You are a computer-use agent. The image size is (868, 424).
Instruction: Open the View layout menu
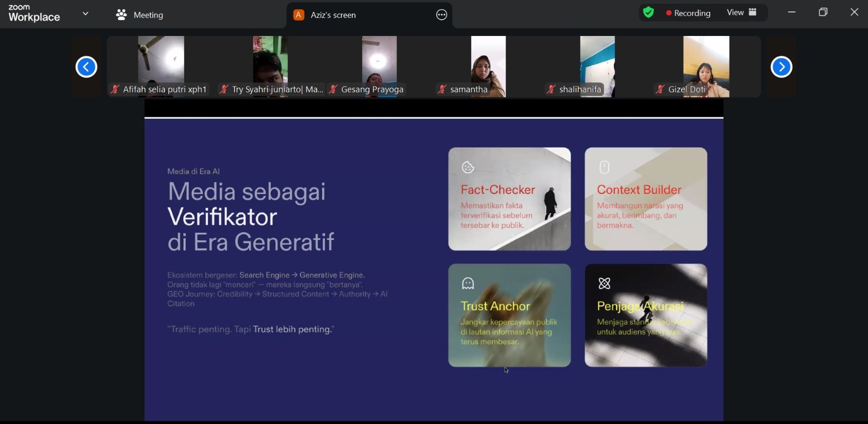tap(742, 13)
